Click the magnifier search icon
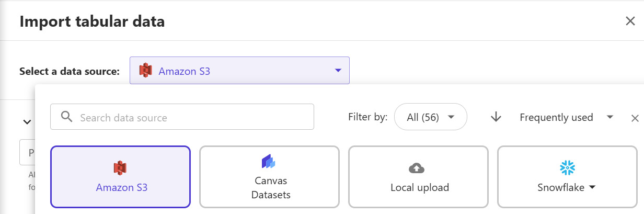The height and width of the screenshot is (214, 644). (66, 117)
